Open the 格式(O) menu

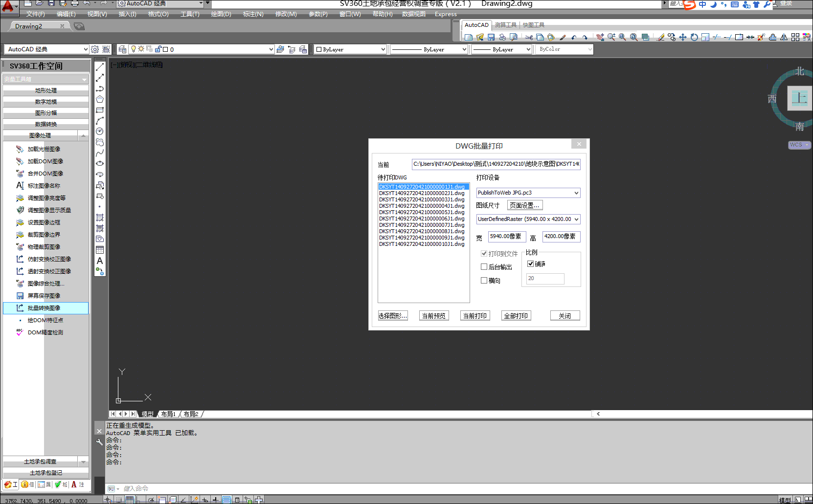pos(158,14)
